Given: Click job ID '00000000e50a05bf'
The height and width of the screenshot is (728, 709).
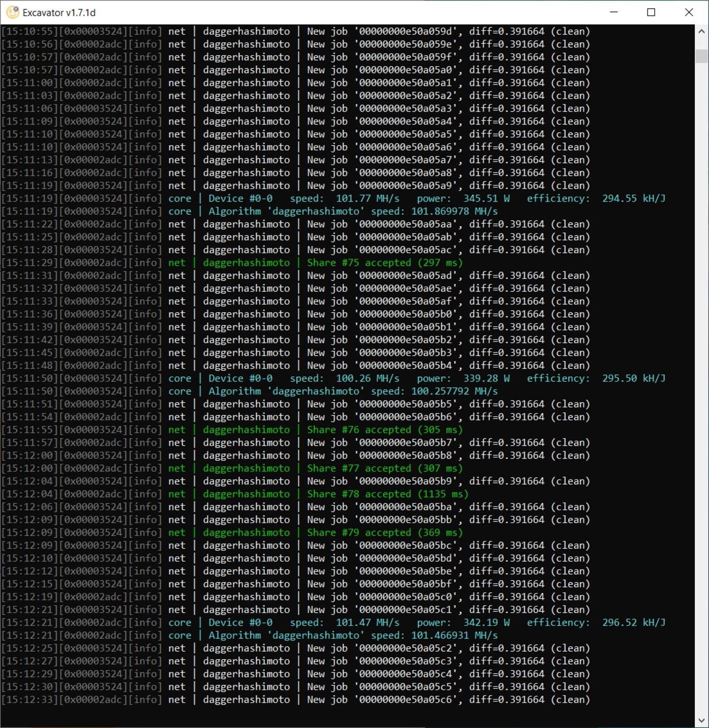Looking at the screenshot, I should tap(405, 584).
